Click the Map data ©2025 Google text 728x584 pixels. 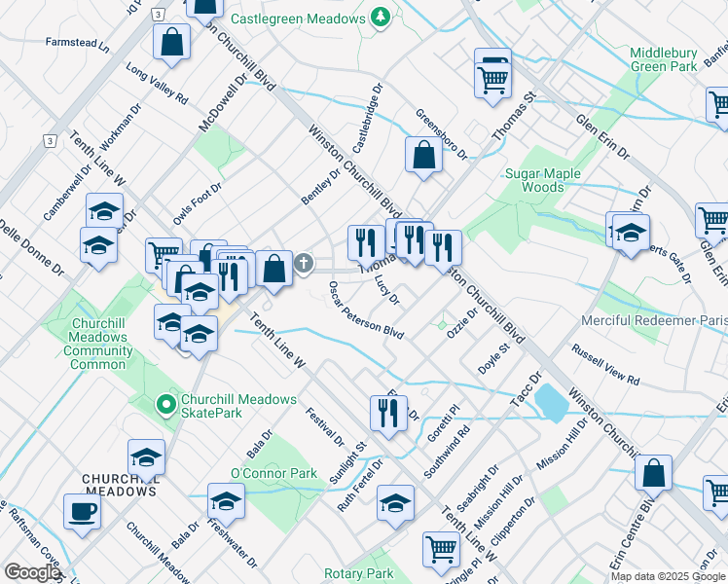(x=668, y=576)
